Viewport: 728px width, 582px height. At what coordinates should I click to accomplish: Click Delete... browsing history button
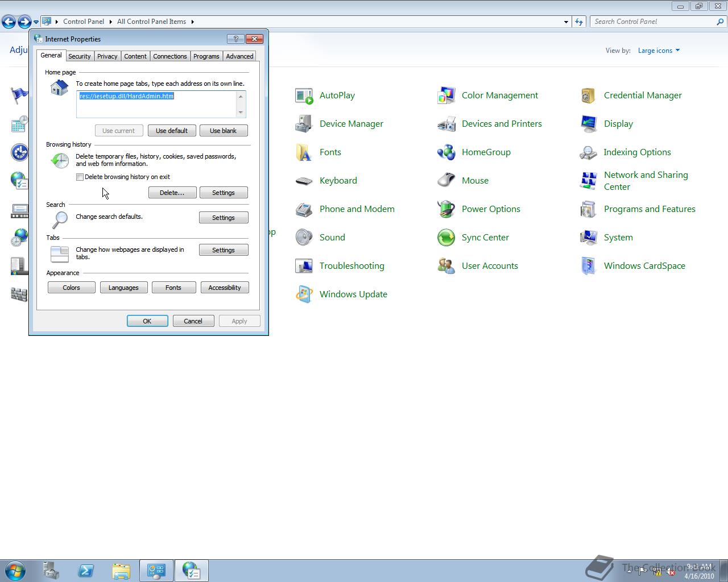pyautogui.click(x=172, y=193)
